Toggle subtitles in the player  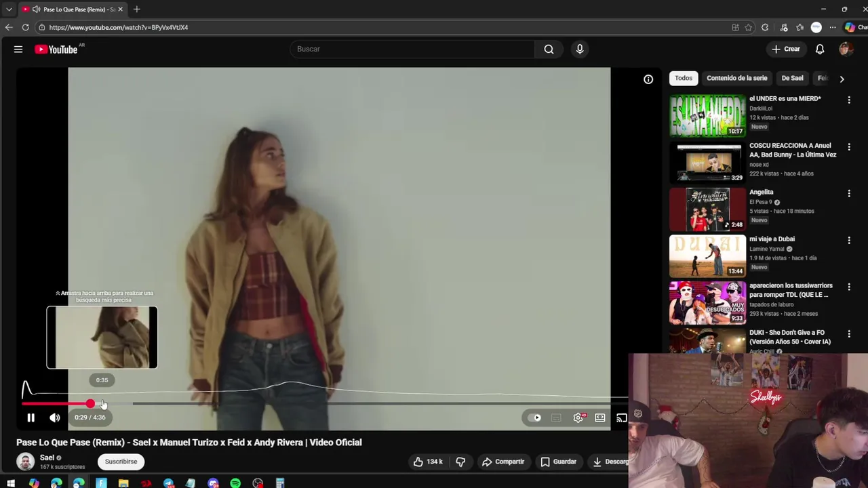tap(556, 418)
